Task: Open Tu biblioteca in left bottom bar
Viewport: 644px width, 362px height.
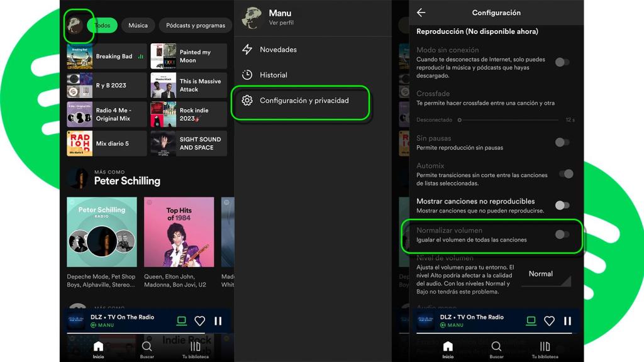Action: pos(196,349)
